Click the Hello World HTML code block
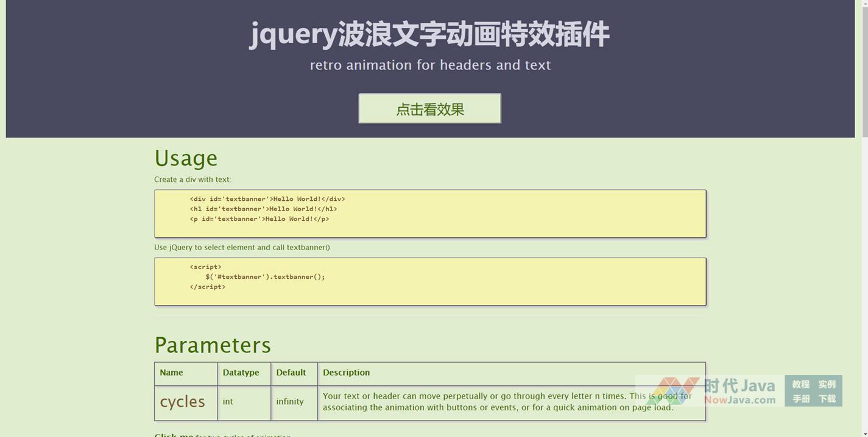 429,214
